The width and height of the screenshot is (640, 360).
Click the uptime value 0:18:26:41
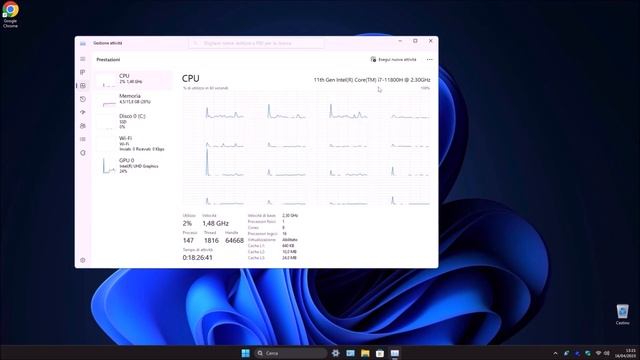coord(198,258)
